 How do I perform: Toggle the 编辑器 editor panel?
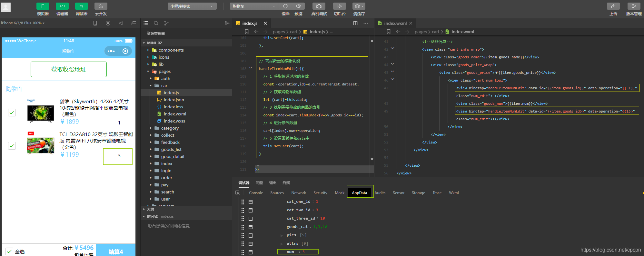[x=62, y=6]
